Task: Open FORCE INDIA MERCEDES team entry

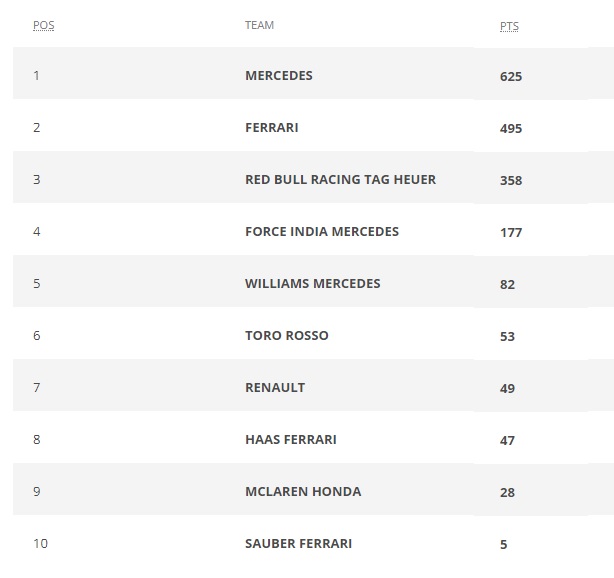Action: click(x=322, y=231)
